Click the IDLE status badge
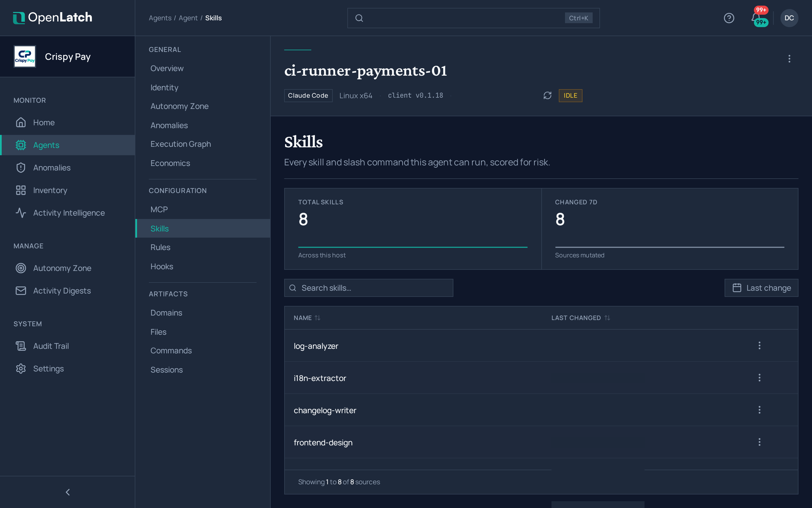Viewport: 812px width, 508px height. [x=570, y=95]
